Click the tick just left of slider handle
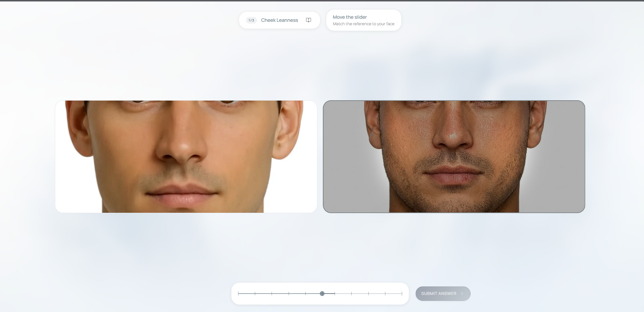Image resolution: width=644 pixels, height=312 pixels. click(305, 294)
